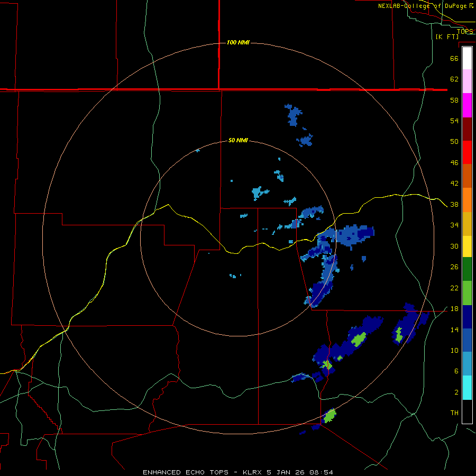Pick the bright orange legend swatch

click(467, 199)
